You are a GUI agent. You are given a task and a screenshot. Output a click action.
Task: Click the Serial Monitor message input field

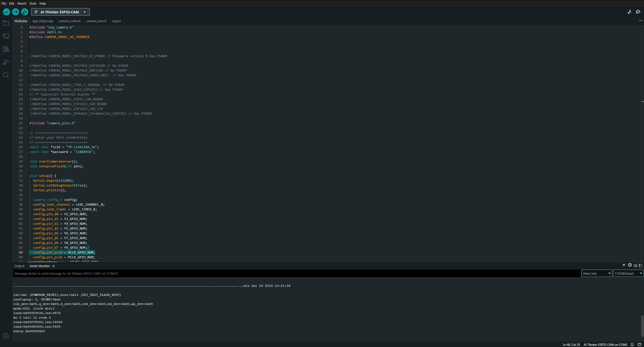[x=297, y=273]
